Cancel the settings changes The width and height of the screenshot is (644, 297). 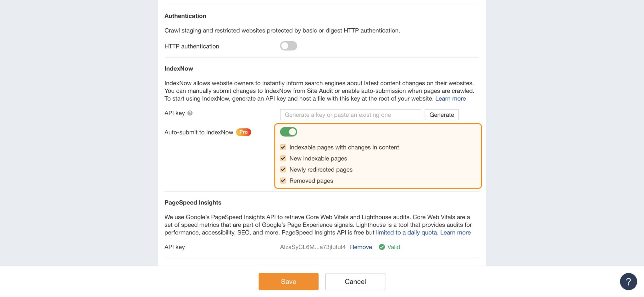tap(355, 281)
